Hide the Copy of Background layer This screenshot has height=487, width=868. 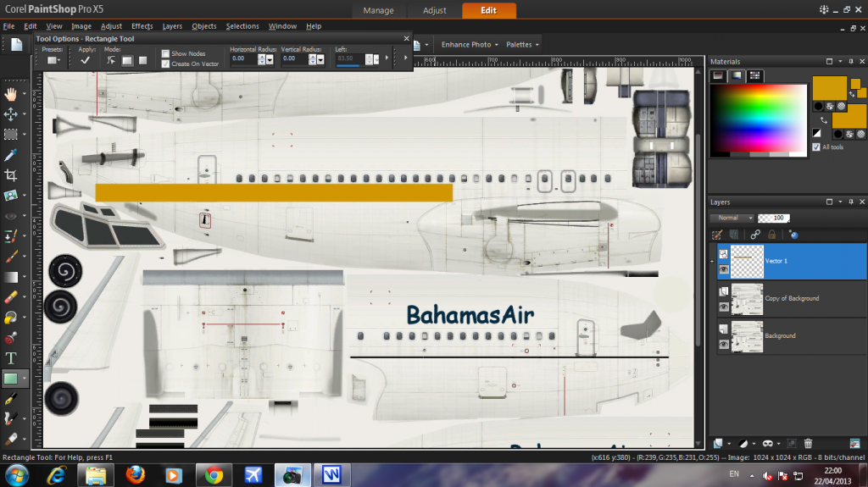(x=724, y=307)
